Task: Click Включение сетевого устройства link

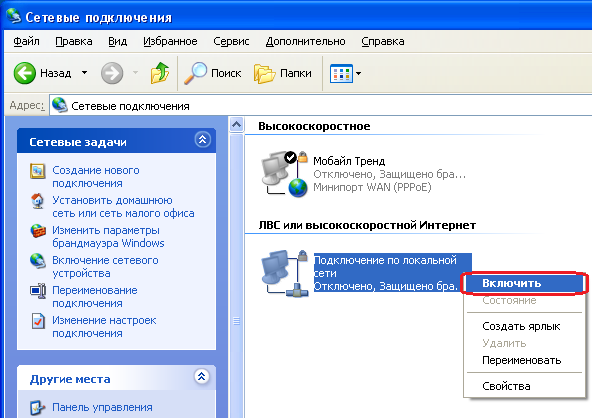Action: tap(105, 267)
